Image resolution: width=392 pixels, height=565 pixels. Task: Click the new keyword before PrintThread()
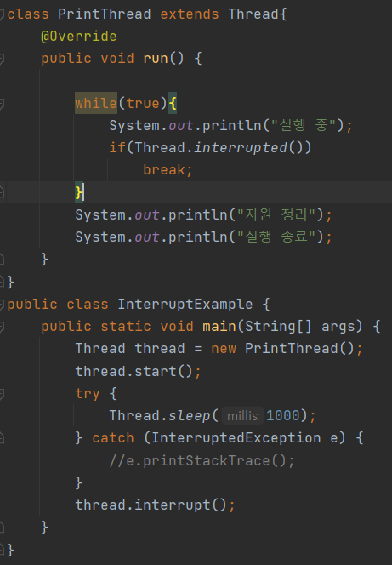(x=224, y=349)
